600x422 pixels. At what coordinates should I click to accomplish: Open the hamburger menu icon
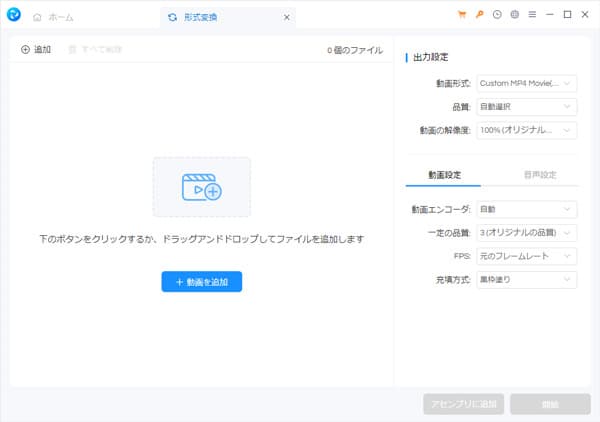click(x=532, y=15)
